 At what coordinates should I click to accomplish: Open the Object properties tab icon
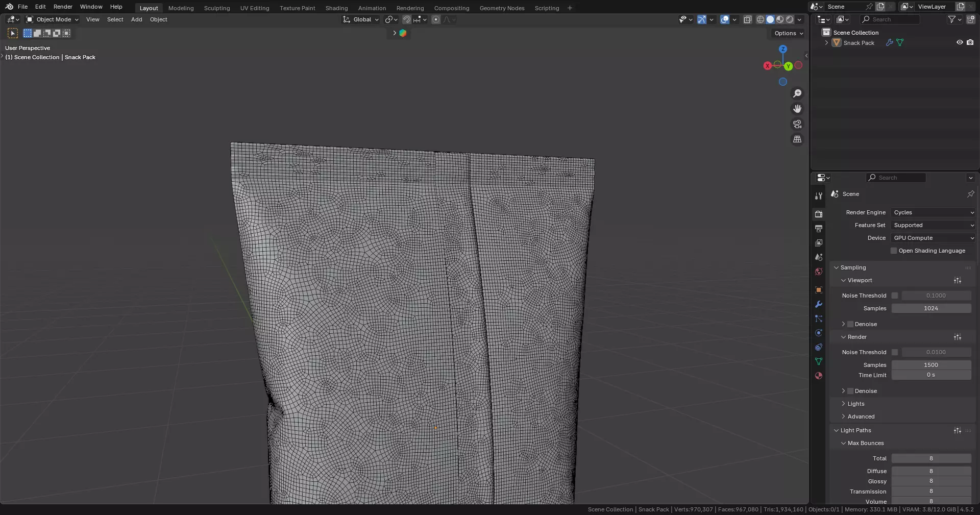click(819, 290)
